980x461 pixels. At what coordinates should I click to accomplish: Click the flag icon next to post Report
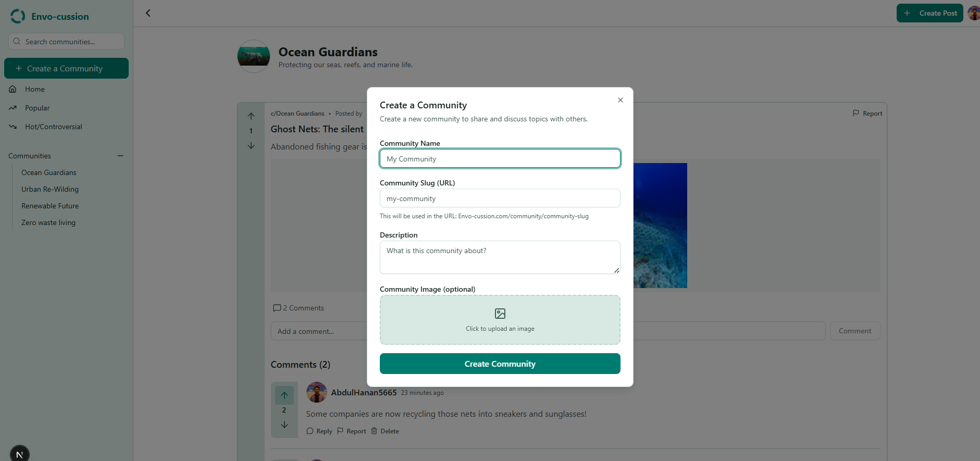tap(856, 113)
